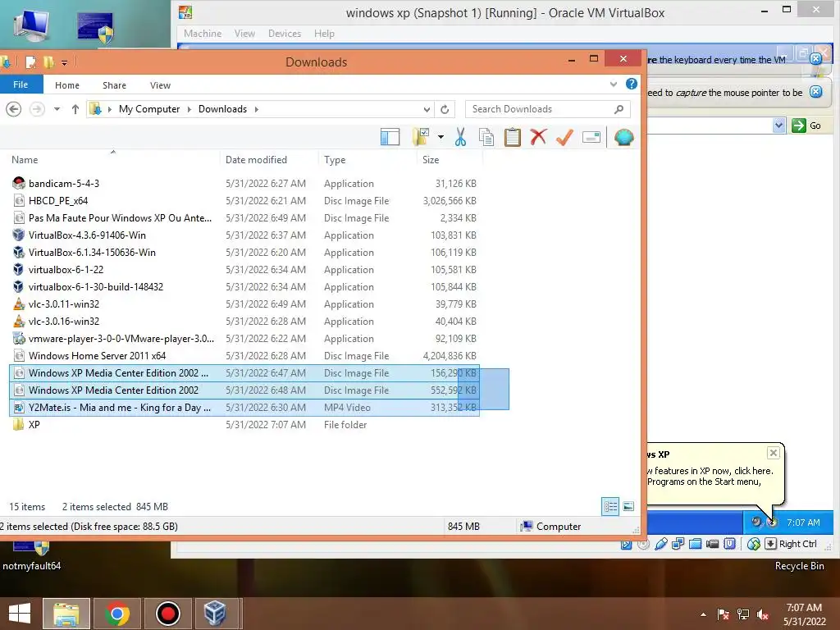Select Windows Home Server 2011 x64 image

pos(97,356)
